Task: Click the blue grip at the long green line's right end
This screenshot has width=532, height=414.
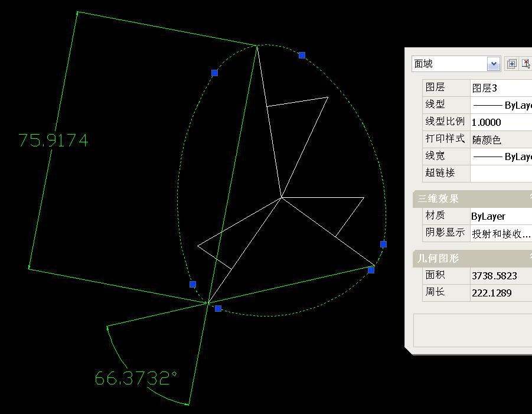Action: [x=371, y=270]
